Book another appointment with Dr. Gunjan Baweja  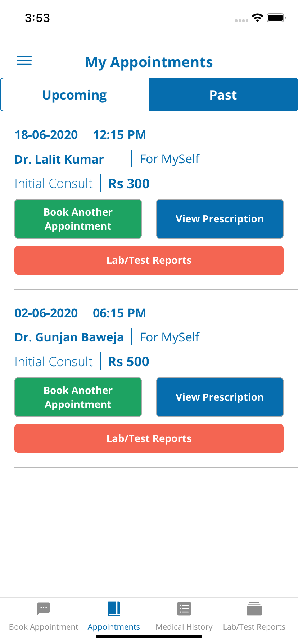78,397
